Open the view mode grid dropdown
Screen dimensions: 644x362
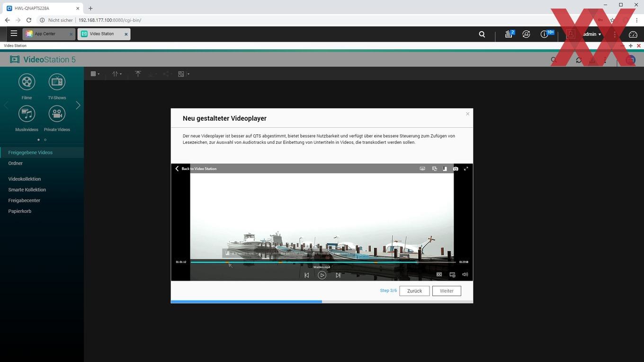coord(95,74)
